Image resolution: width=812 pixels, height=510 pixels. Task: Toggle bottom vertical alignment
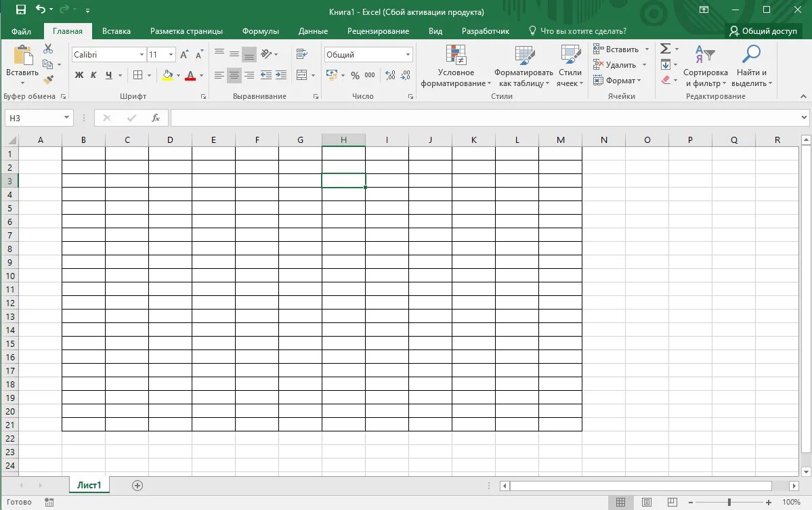click(x=249, y=54)
